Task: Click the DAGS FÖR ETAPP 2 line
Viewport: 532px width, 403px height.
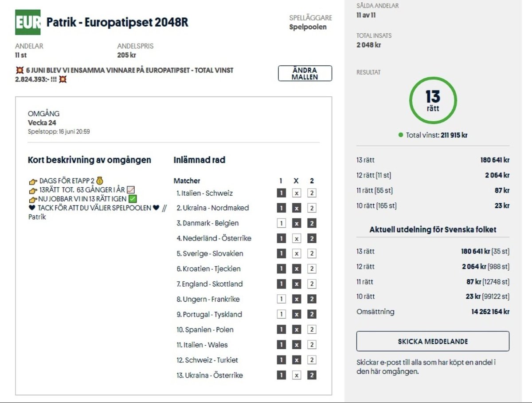Action: click(x=66, y=181)
